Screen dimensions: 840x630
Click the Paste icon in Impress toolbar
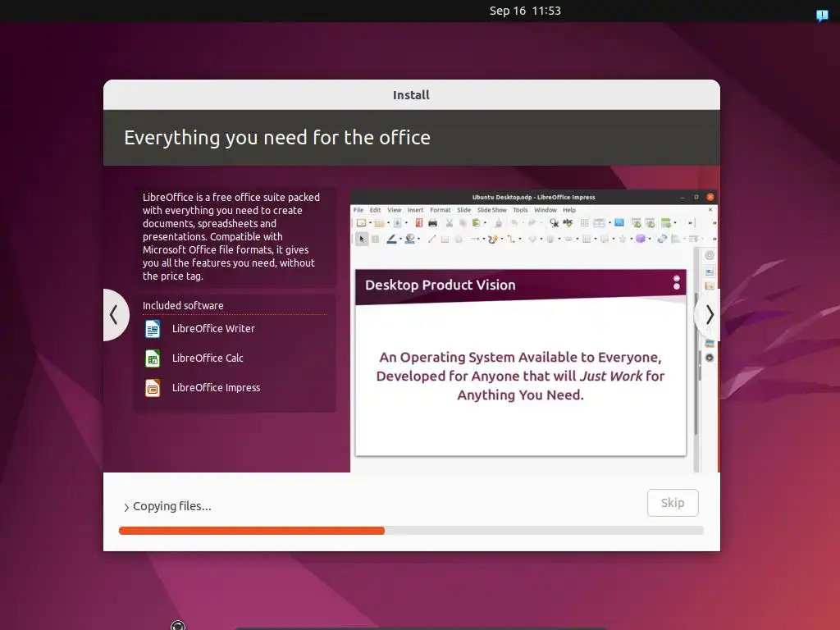(x=476, y=223)
